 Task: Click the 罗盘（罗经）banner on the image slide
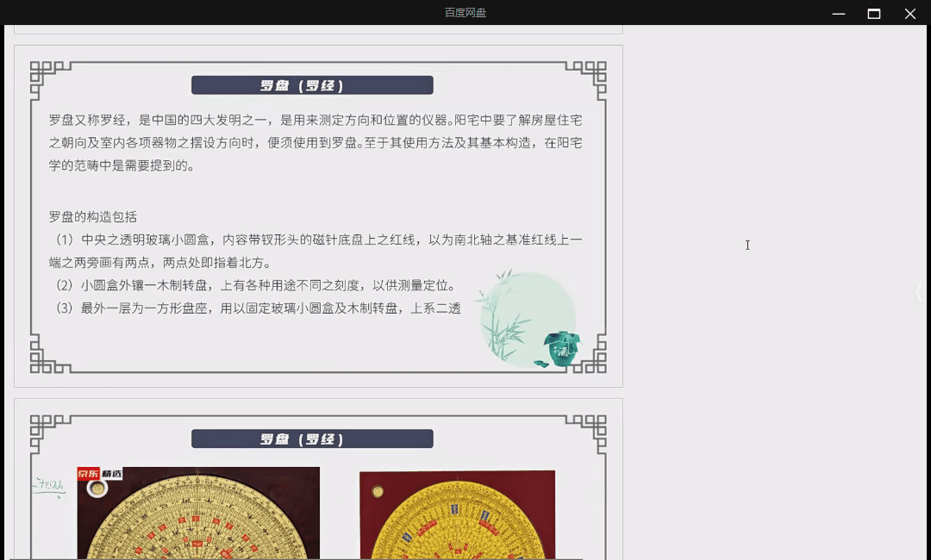point(312,439)
